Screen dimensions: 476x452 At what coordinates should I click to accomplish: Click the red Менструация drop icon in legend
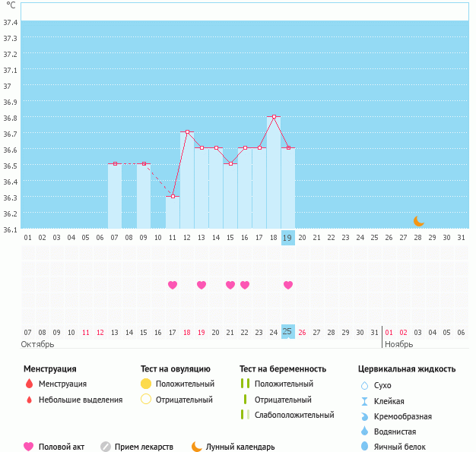tap(29, 384)
